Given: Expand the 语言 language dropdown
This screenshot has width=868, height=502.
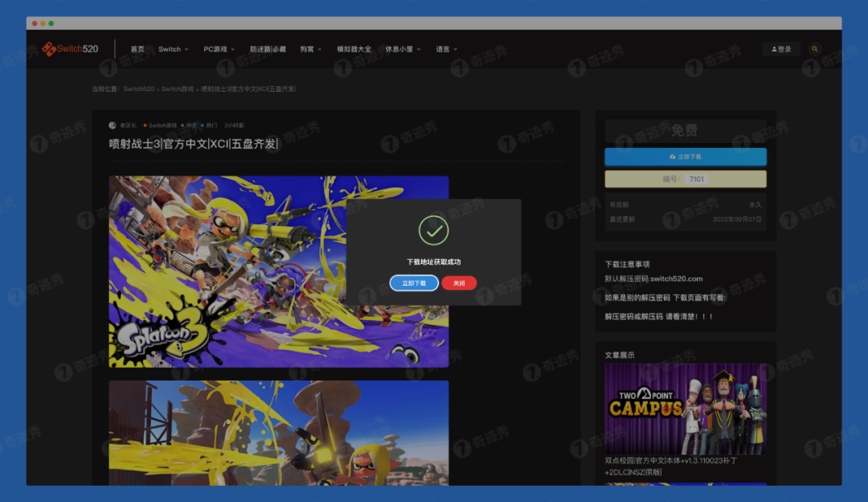Looking at the screenshot, I should pos(446,49).
